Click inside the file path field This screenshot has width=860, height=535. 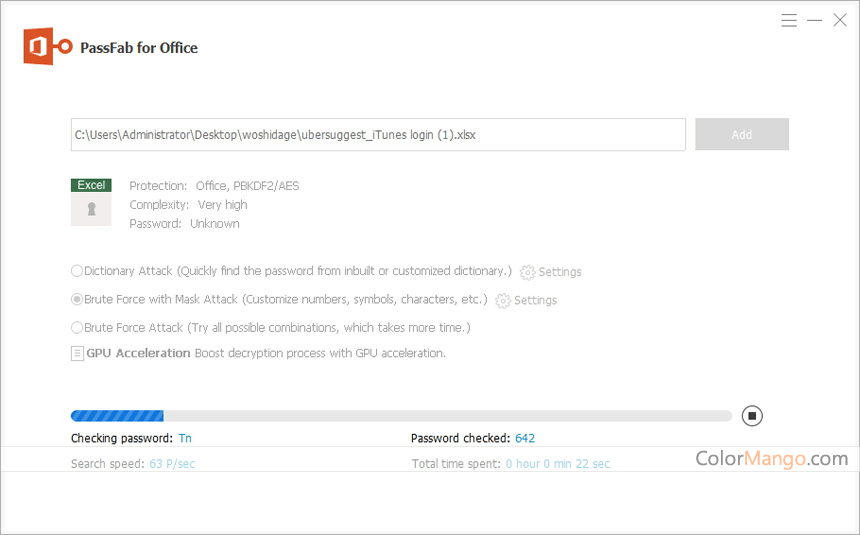(x=377, y=134)
